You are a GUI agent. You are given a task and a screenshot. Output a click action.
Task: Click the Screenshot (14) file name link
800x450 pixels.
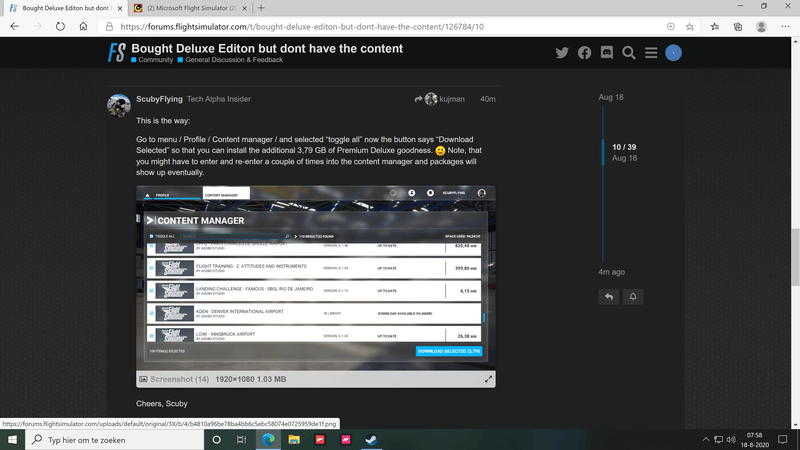(179, 379)
